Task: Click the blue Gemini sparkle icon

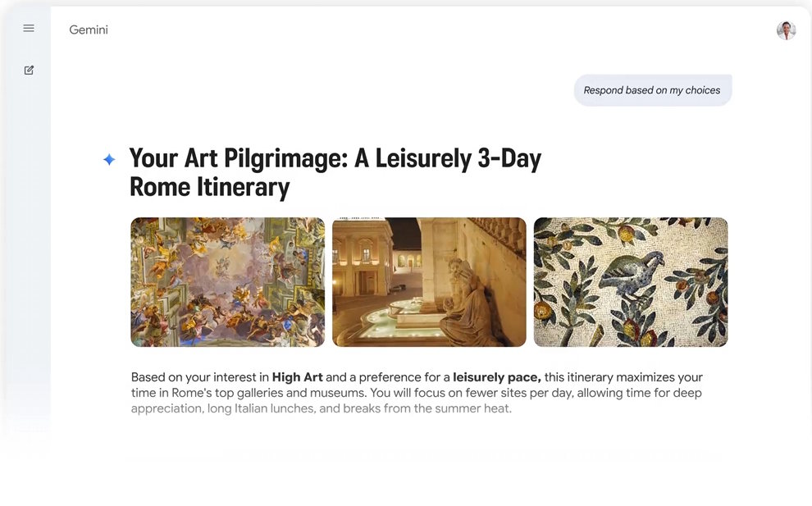Action: point(109,160)
